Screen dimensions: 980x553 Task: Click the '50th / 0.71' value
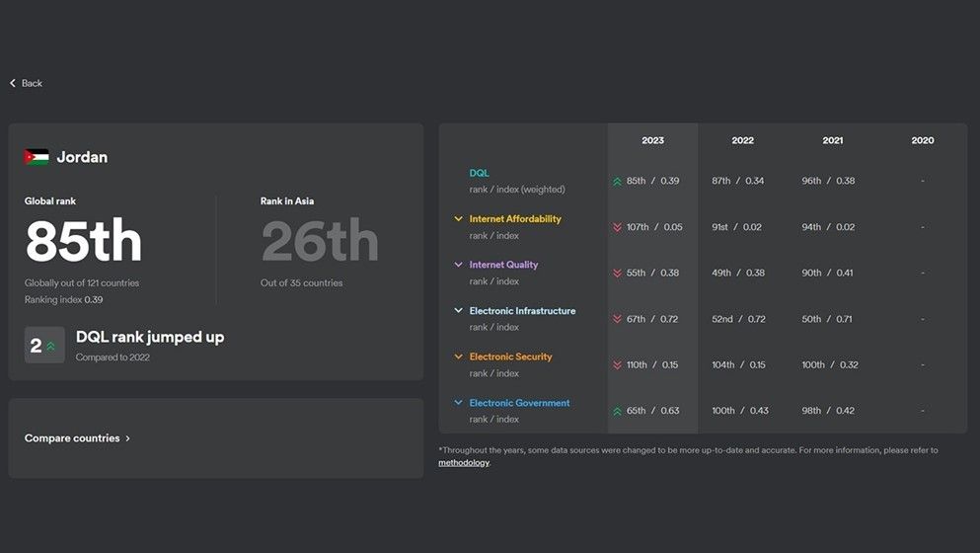pos(827,319)
